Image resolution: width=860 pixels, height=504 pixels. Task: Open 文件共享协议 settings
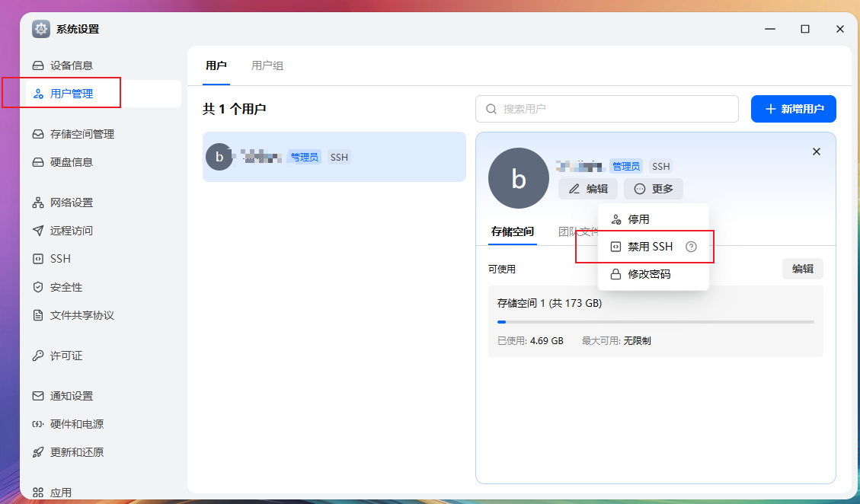[x=73, y=315]
